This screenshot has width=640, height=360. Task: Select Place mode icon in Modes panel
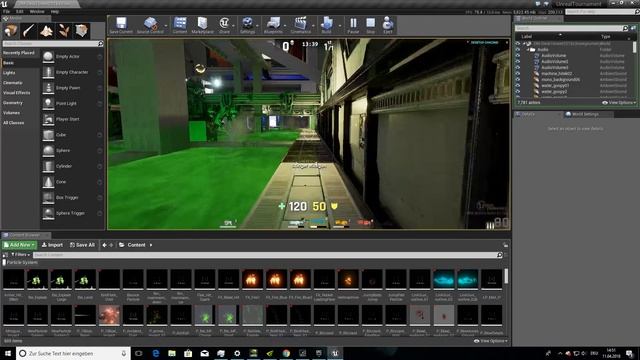[x=11, y=31]
